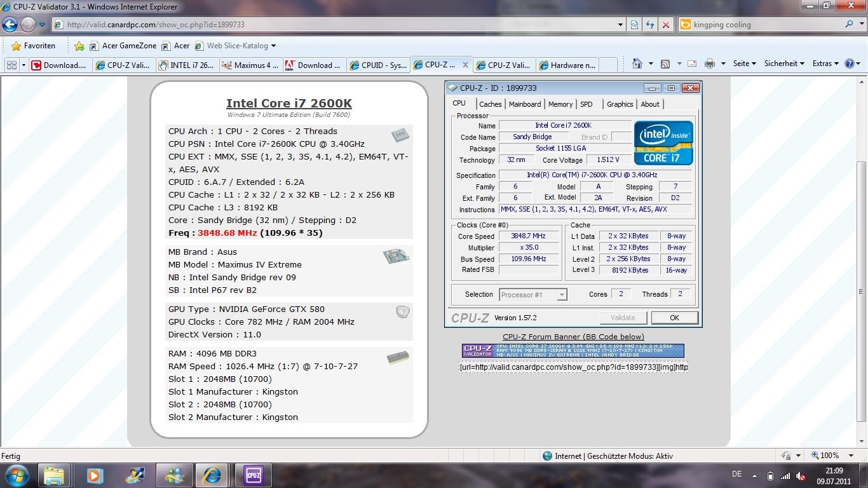The image size is (868, 488).
Task: Switch to the CPUID - Sys... tab
Action: (x=378, y=65)
